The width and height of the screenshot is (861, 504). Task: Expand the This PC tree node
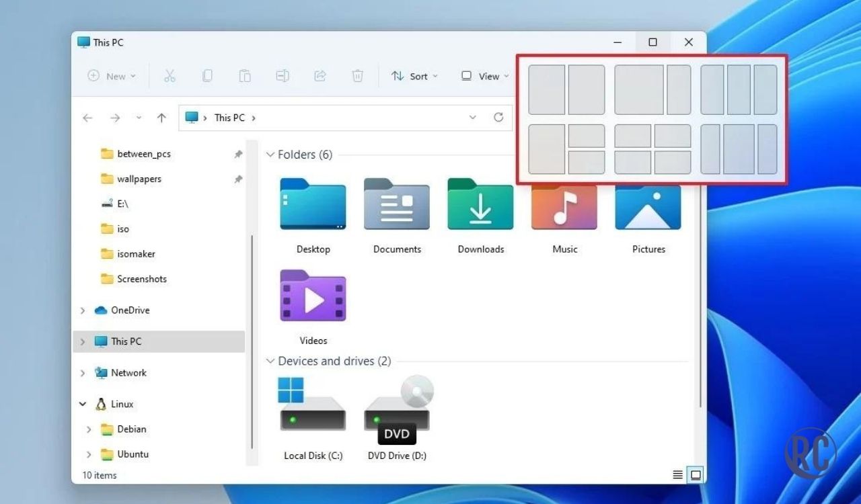click(83, 341)
